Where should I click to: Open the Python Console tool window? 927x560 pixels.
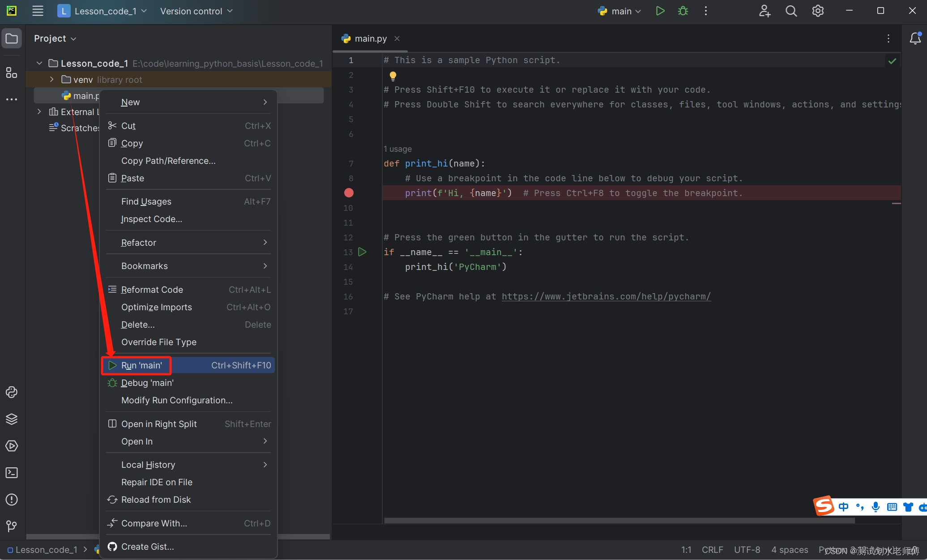12,393
